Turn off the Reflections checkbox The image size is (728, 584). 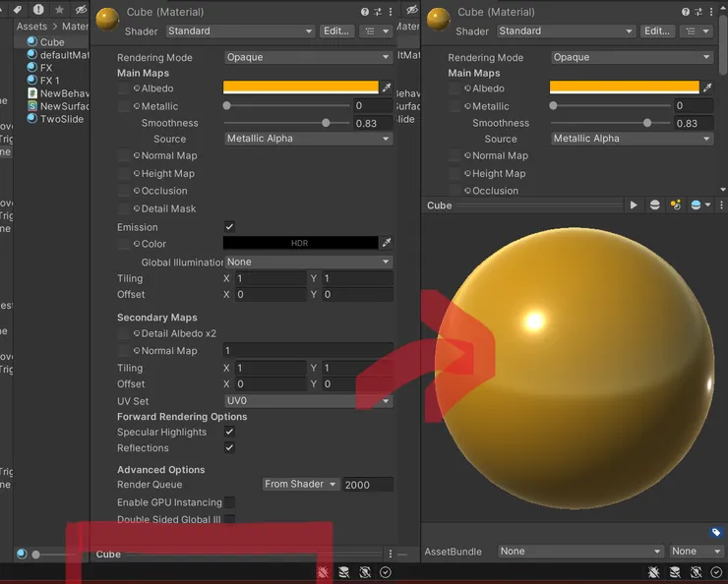tap(229, 447)
